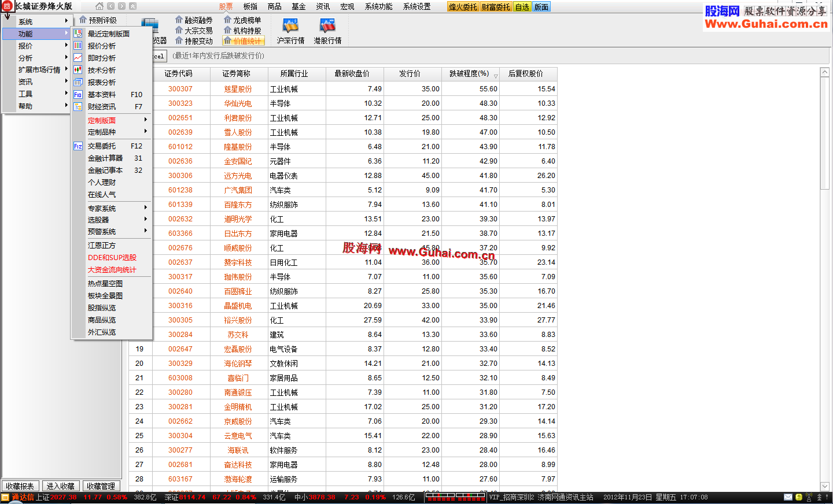
Task: Click the 自选 button
Action: click(522, 7)
